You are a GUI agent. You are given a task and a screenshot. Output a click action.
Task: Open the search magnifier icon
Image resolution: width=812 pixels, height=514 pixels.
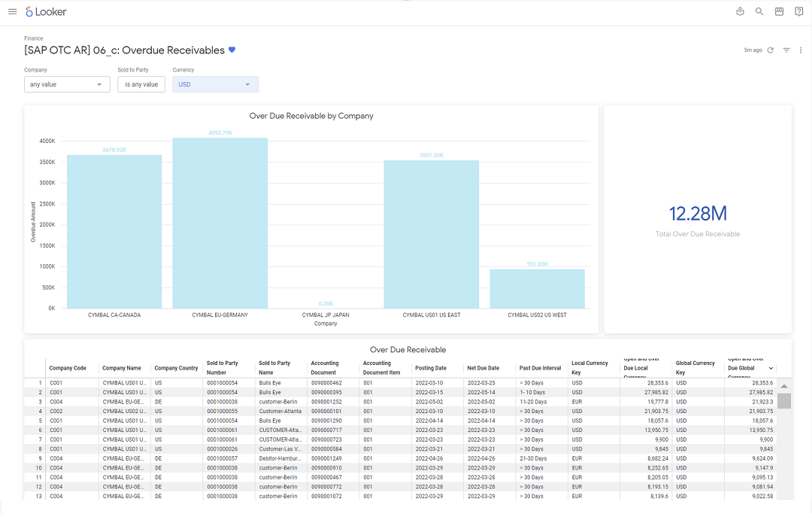759,11
